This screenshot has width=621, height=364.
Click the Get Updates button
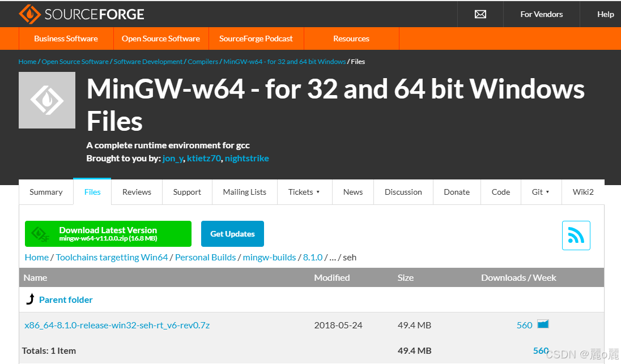232,233
